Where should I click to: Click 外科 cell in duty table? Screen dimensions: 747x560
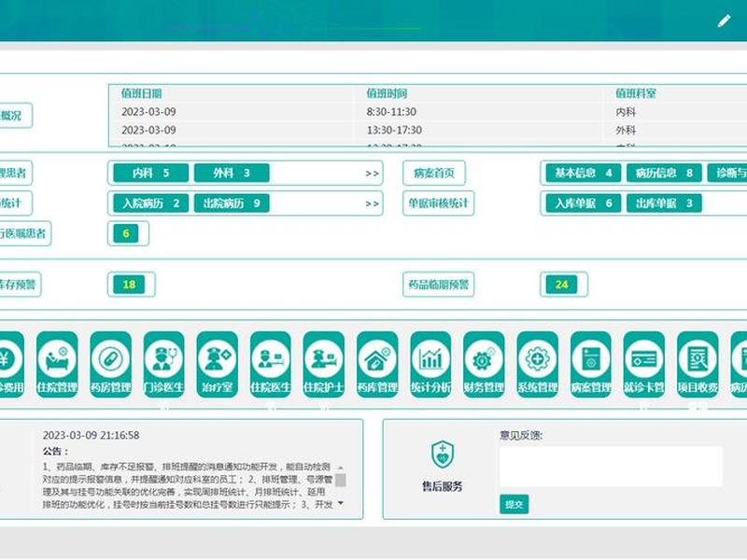tap(626, 130)
